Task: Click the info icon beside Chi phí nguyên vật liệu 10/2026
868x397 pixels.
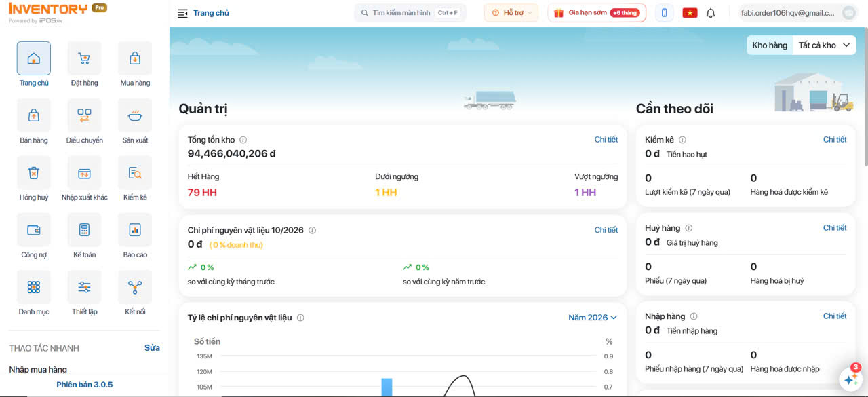Action: tap(312, 230)
